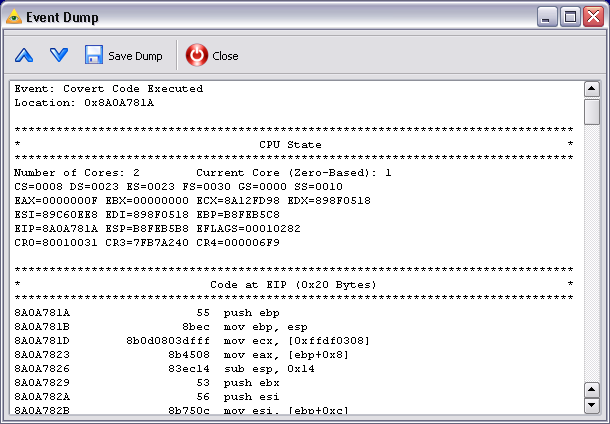Viewport: 610px width, 424px height.
Task: Click the 'CPU State' heading
Action: point(290,145)
